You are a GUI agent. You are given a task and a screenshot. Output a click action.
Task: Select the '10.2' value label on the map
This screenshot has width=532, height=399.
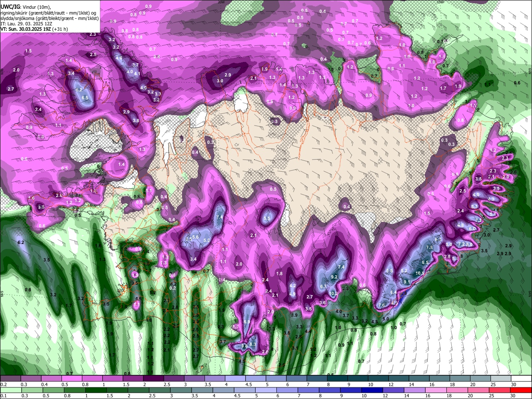tap(333, 293)
